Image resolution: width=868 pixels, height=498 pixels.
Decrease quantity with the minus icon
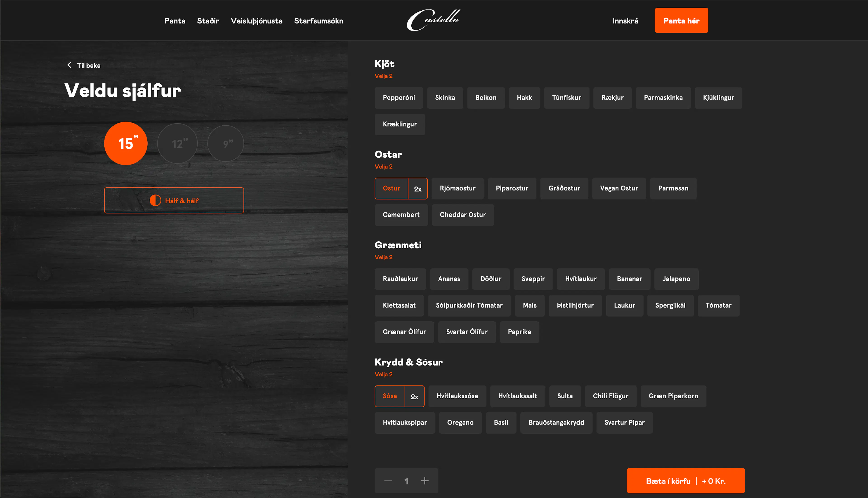coord(388,481)
